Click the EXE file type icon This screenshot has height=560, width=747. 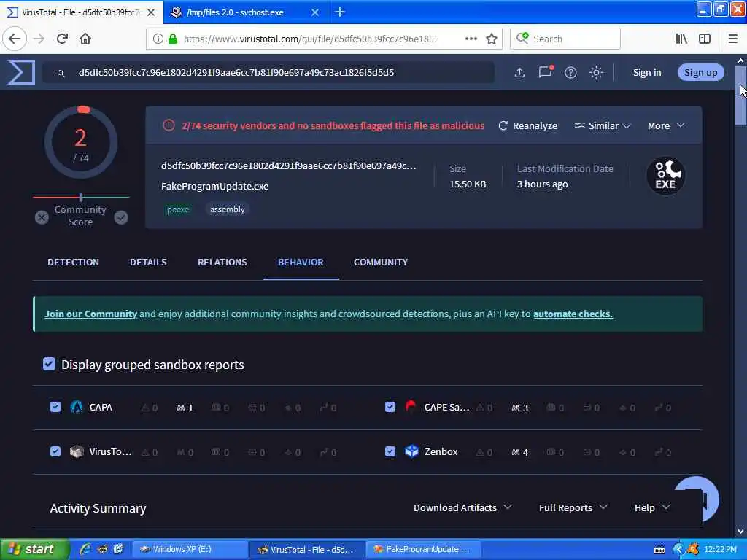coord(665,176)
